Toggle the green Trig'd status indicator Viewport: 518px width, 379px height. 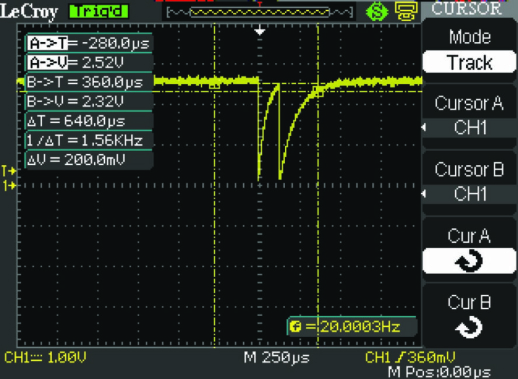[99, 12]
